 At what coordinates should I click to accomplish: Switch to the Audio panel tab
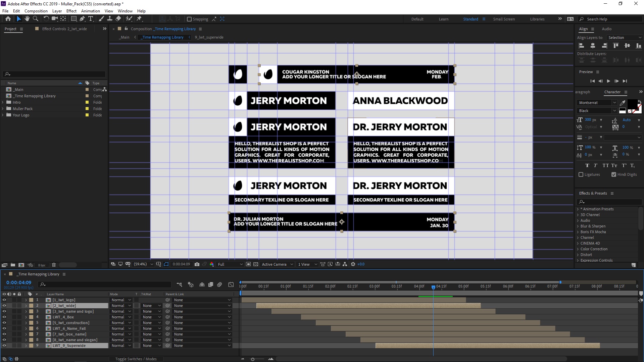(x=606, y=29)
